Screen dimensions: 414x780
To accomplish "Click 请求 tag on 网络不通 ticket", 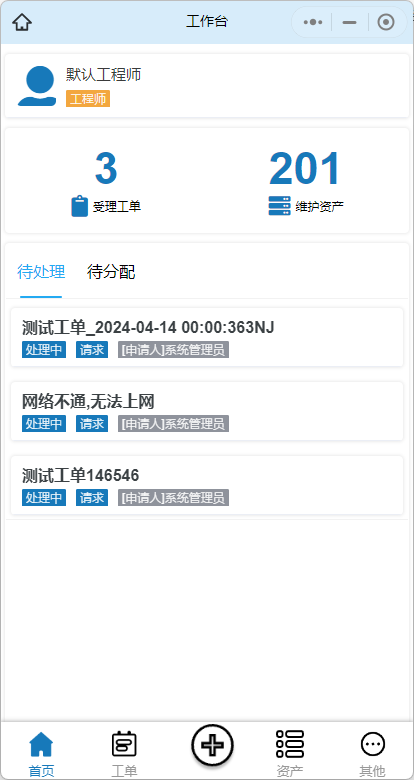I will [x=92, y=424].
